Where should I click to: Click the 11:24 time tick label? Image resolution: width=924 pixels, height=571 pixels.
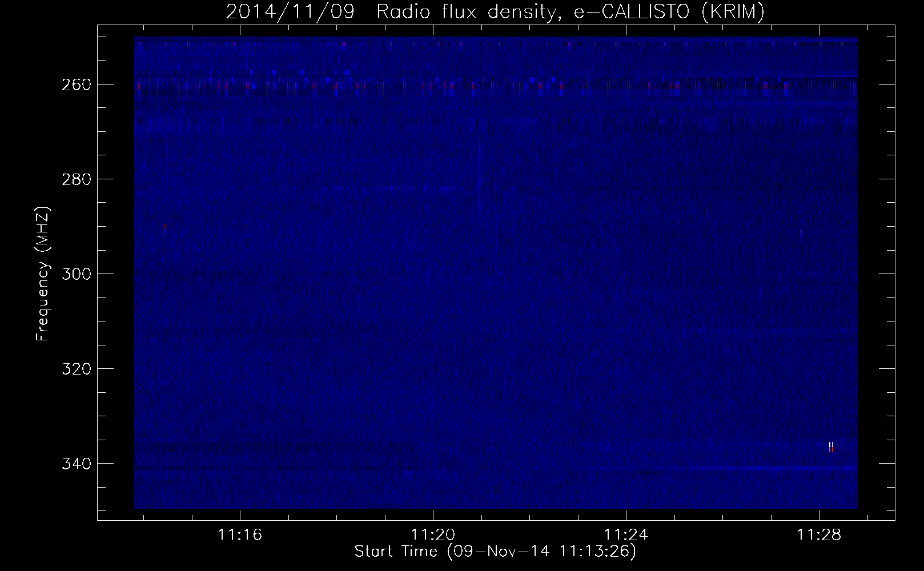626,535
